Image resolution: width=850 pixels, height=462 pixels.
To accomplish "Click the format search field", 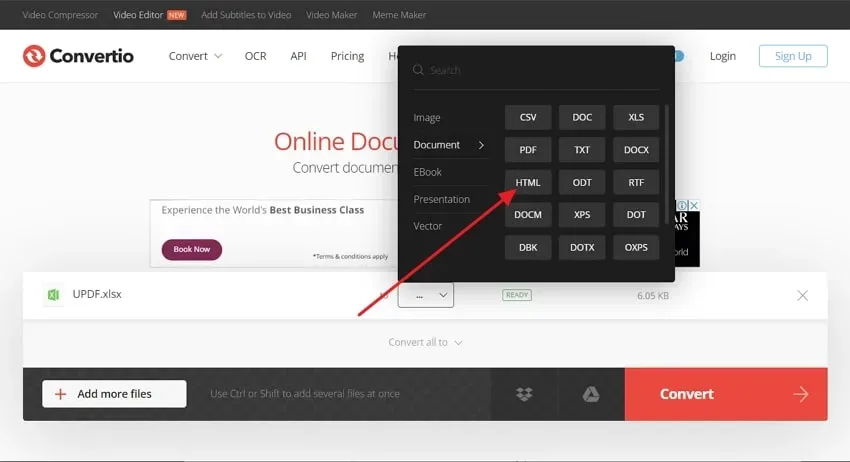I will tap(536, 70).
